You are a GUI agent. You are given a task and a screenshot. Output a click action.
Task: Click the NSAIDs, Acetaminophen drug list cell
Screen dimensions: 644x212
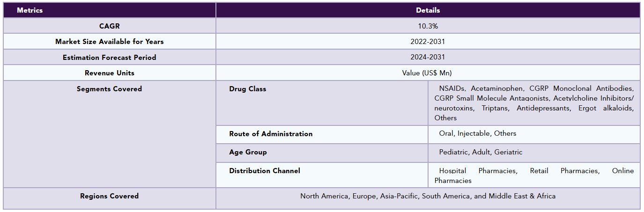tap(534, 103)
